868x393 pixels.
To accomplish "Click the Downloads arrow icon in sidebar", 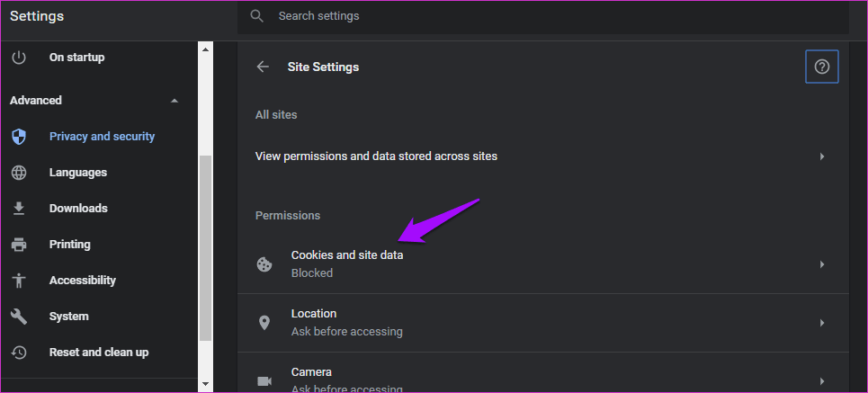I will [19, 209].
